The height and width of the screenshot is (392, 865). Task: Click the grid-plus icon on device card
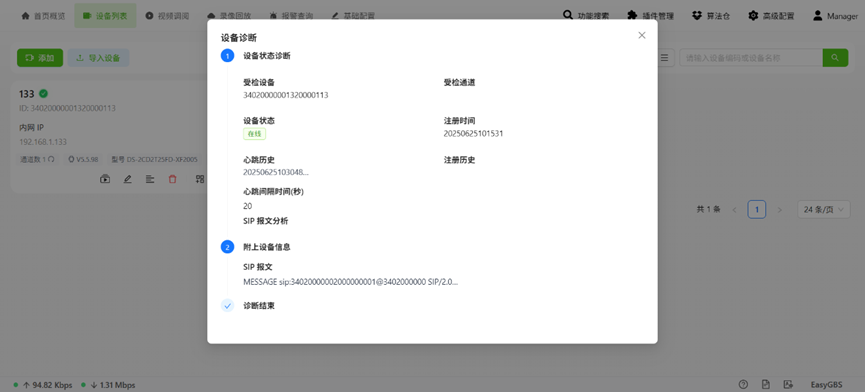pyautogui.click(x=200, y=179)
